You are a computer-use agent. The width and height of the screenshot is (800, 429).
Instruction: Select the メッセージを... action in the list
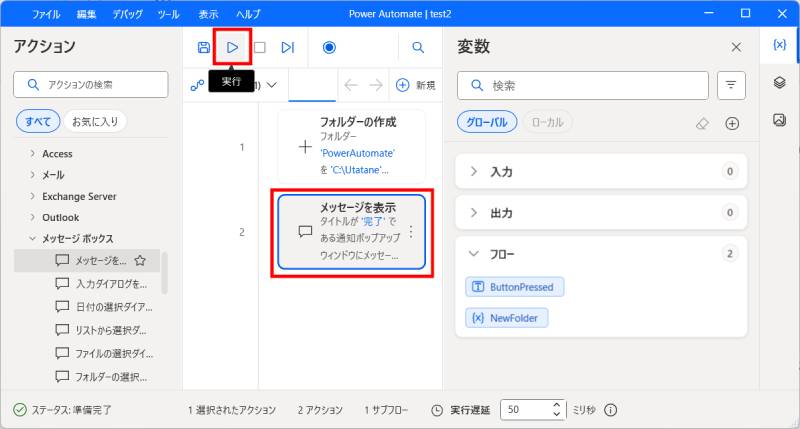point(87,261)
